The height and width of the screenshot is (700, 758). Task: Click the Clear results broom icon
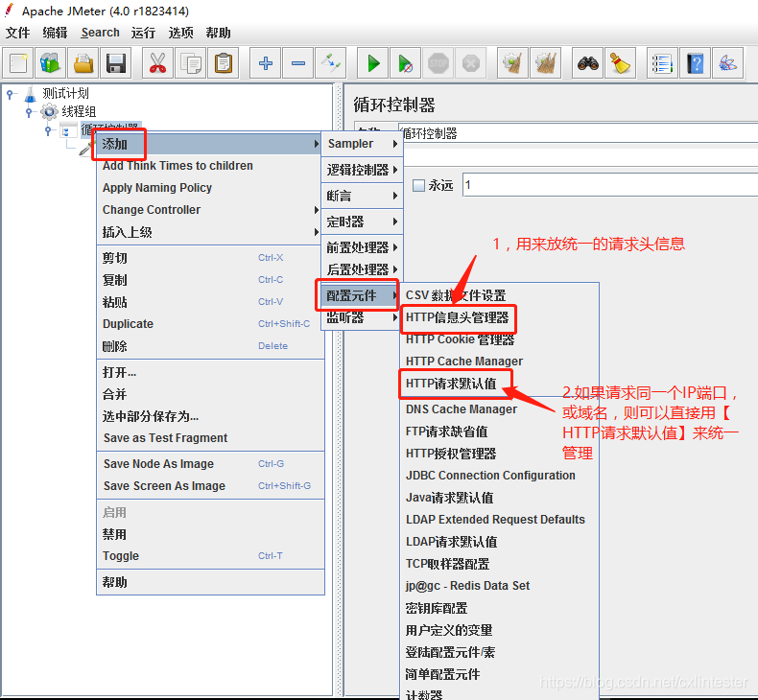coord(512,63)
